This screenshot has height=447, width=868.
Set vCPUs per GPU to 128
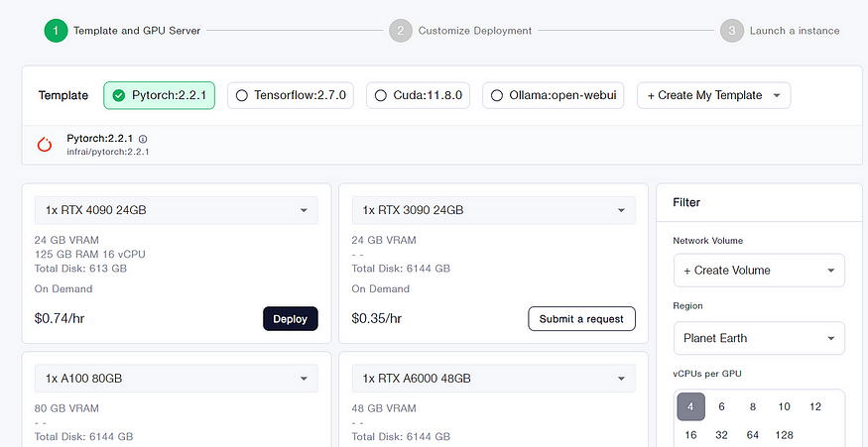(x=785, y=435)
